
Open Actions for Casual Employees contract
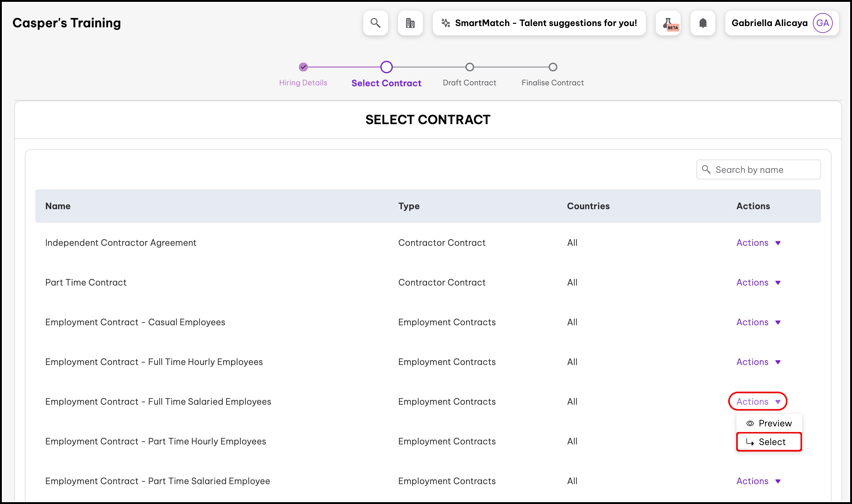tap(758, 322)
